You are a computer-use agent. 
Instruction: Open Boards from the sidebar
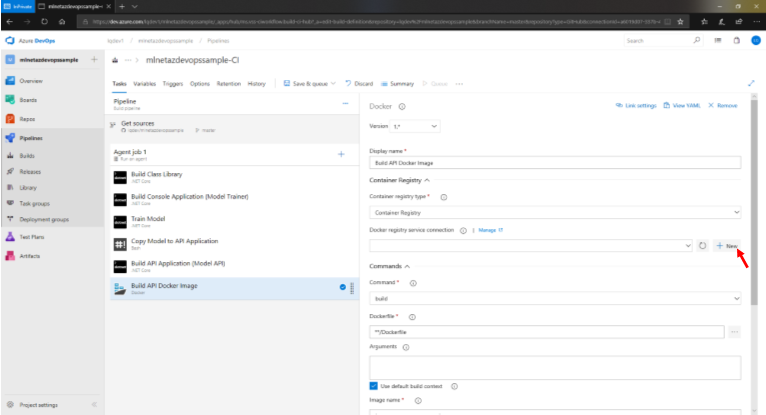click(31, 99)
